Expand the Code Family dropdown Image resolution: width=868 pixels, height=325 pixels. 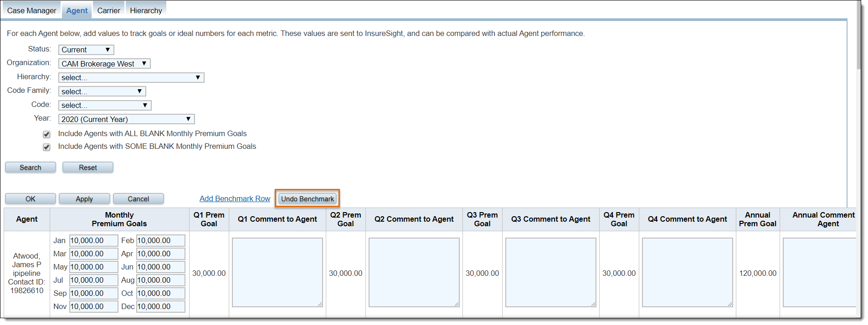coord(102,91)
